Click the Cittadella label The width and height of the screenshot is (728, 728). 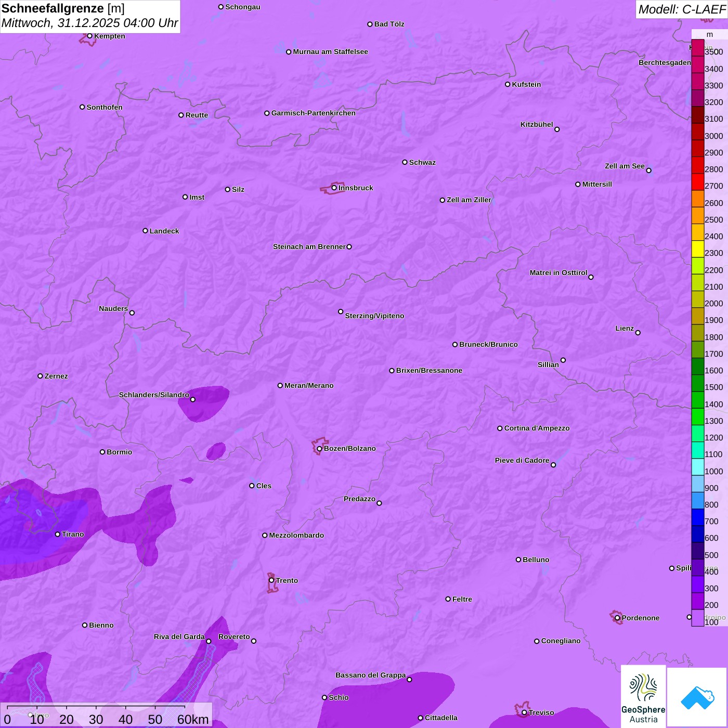click(x=441, y=718)
